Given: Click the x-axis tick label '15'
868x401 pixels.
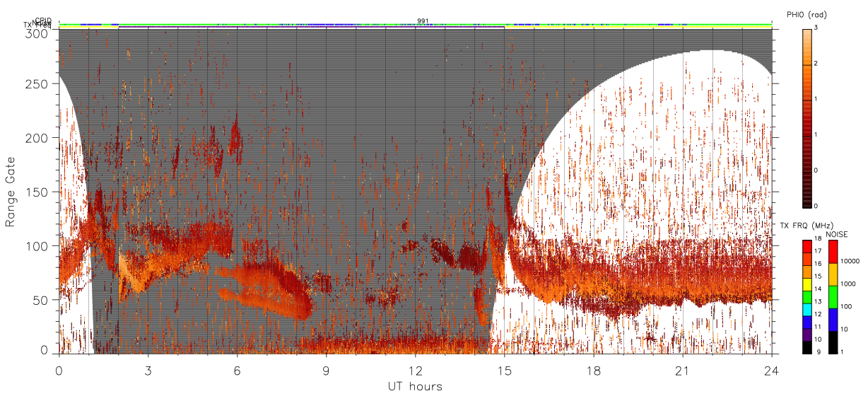Looking at the screenshot, I should 504,370.
